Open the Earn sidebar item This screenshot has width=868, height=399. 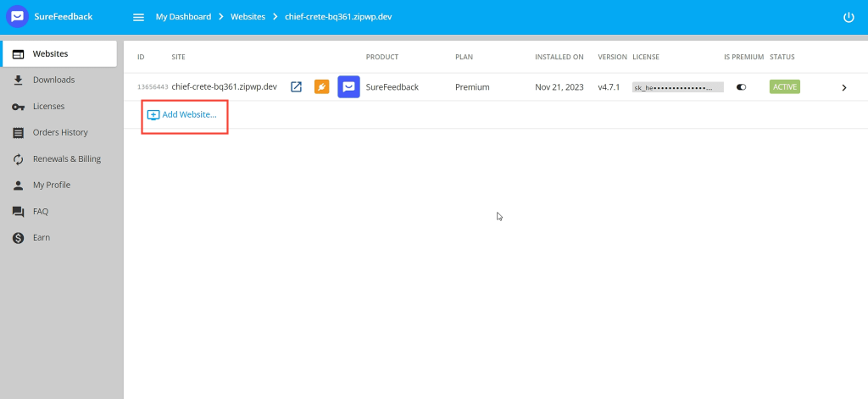tap(42, 237)
